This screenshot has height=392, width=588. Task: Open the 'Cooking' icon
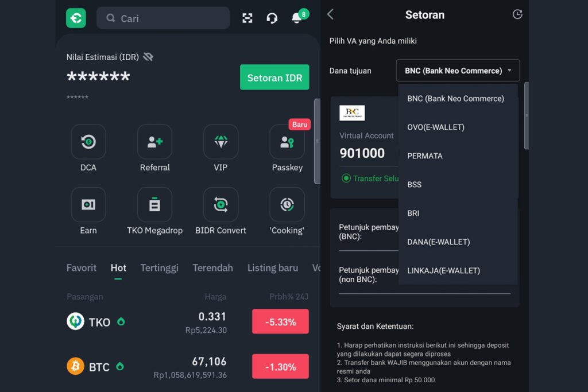tap(287, 205)
